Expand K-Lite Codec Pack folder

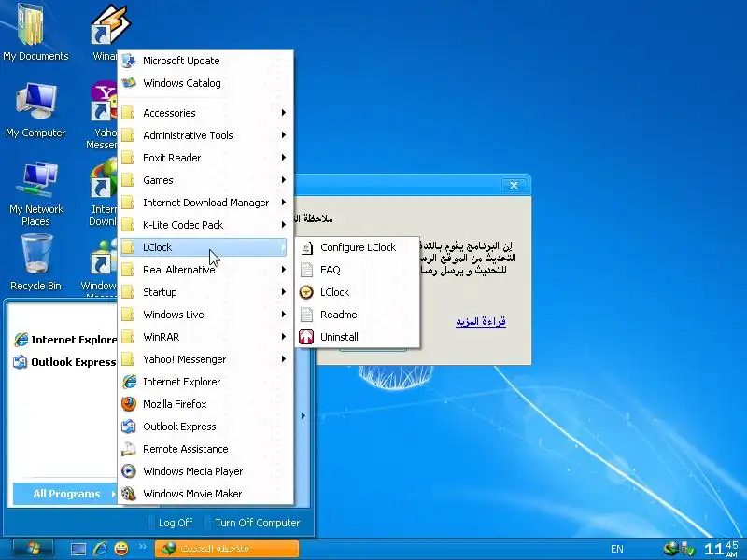click(x=204, y=225)
